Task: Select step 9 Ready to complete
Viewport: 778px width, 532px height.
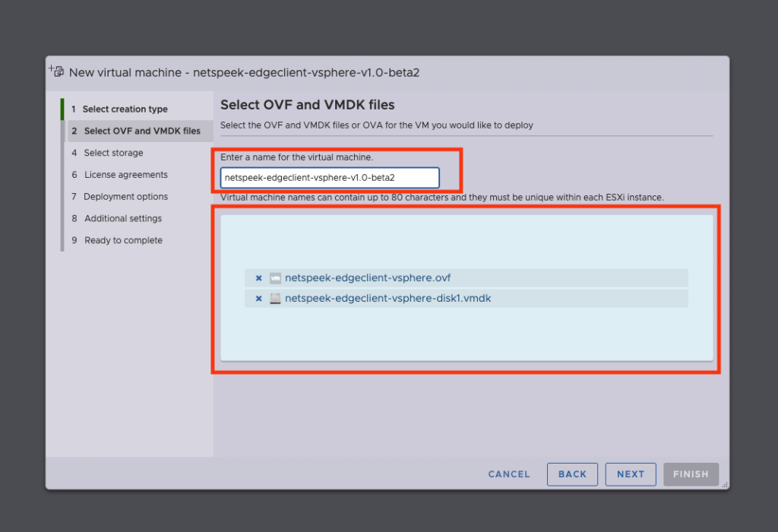Action: point(123,240)
